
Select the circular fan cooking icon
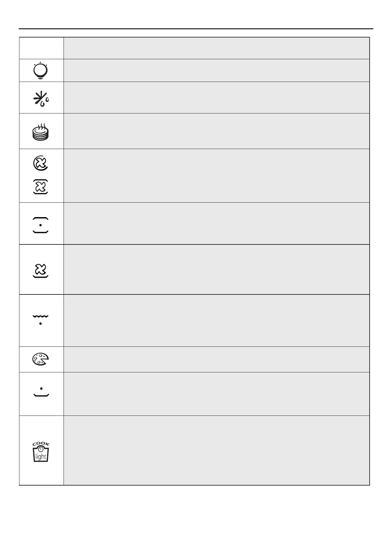(x=41, y=163)
